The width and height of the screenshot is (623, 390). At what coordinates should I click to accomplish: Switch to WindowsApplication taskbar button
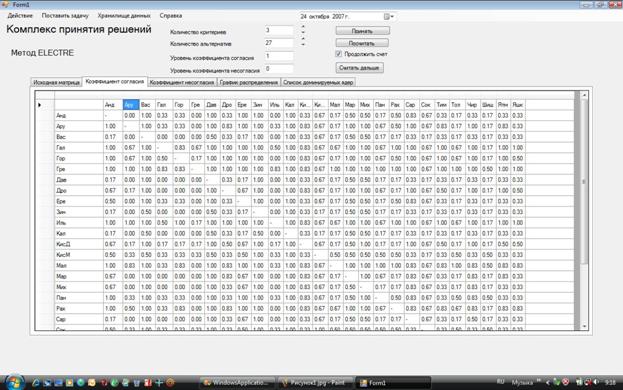point(237,383)
